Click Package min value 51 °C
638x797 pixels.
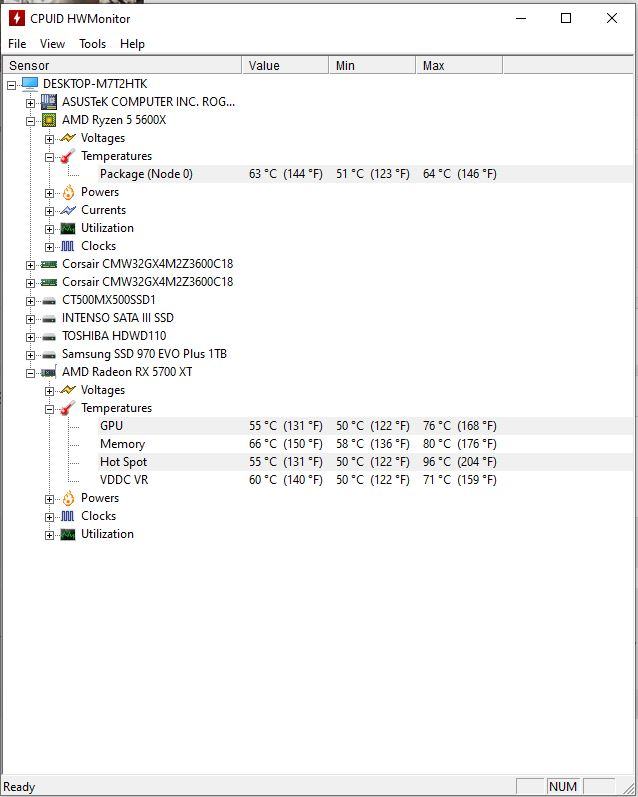[x=373, y=174]
